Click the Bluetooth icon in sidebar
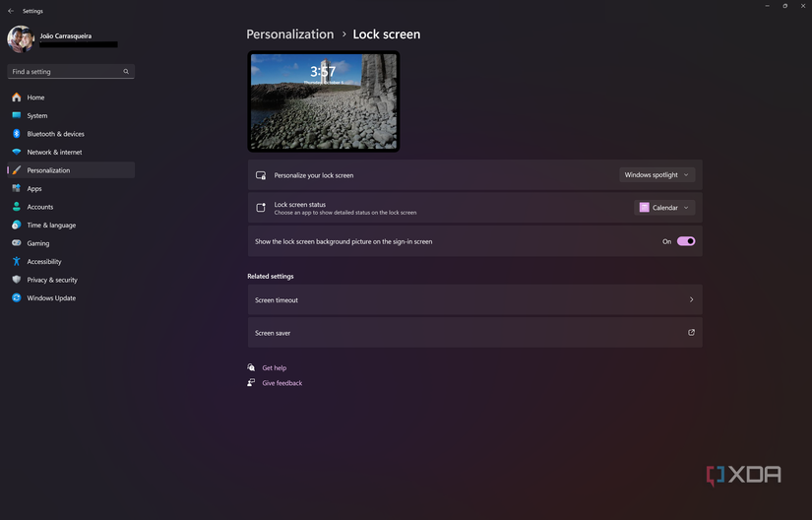 coord(17,134)
